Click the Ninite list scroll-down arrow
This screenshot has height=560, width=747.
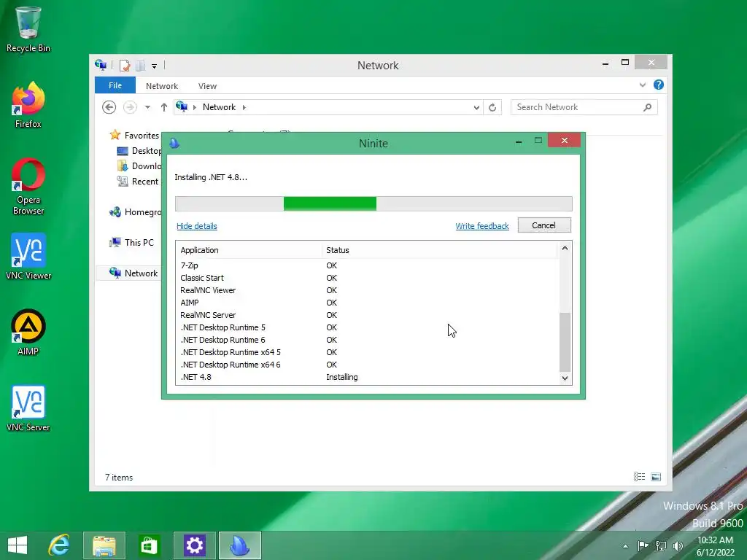pos(565,378)
